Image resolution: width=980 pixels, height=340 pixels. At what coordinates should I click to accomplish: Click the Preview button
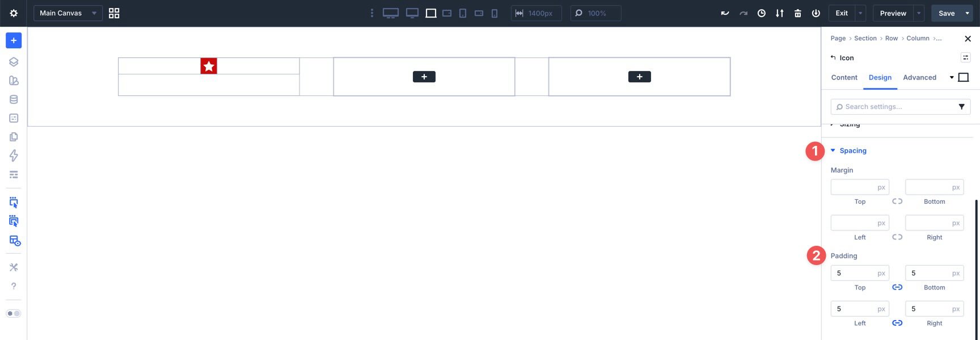point(893,13)
